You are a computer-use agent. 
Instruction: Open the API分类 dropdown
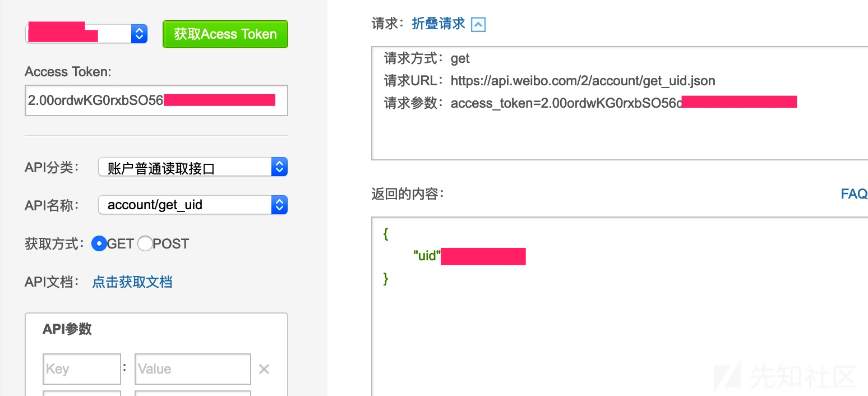pos(193,167)
